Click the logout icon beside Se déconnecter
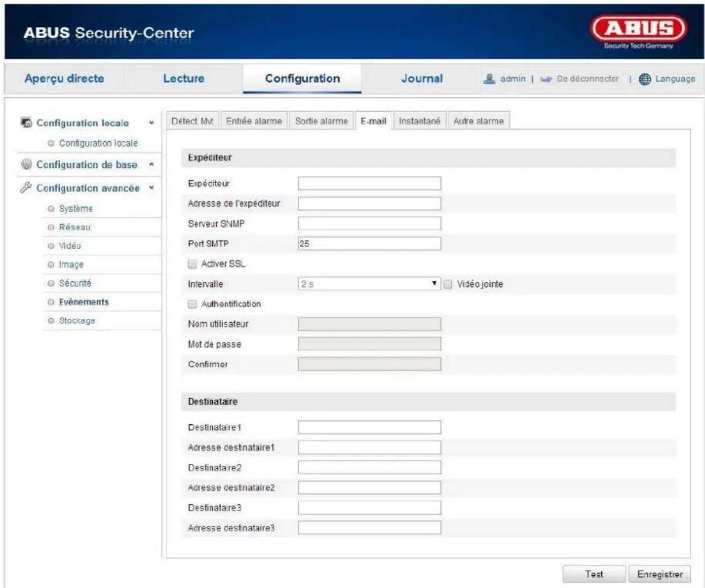This screenshot has height=588, width=705. click(546, 79)
